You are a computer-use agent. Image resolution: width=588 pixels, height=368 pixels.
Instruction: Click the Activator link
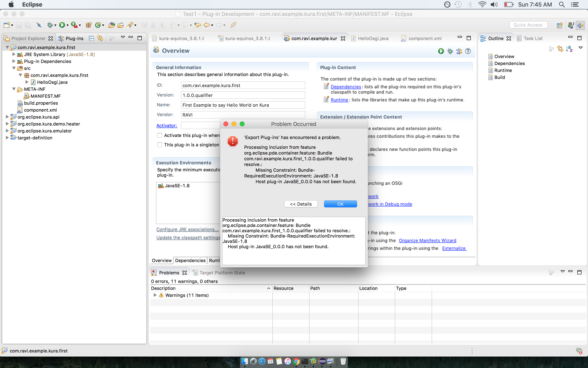(x=167, y=126)
